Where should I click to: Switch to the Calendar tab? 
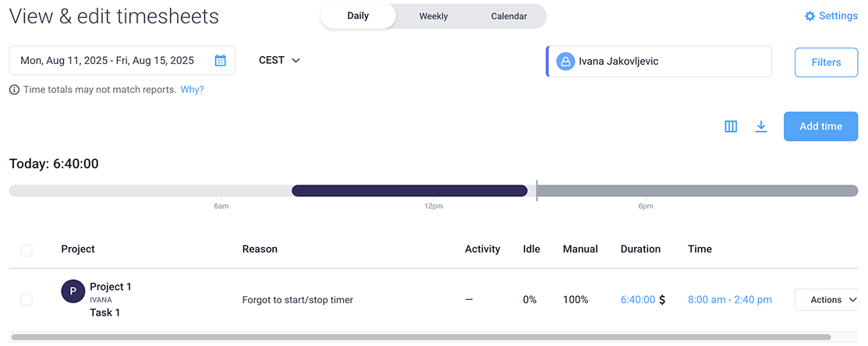point(508,16)
